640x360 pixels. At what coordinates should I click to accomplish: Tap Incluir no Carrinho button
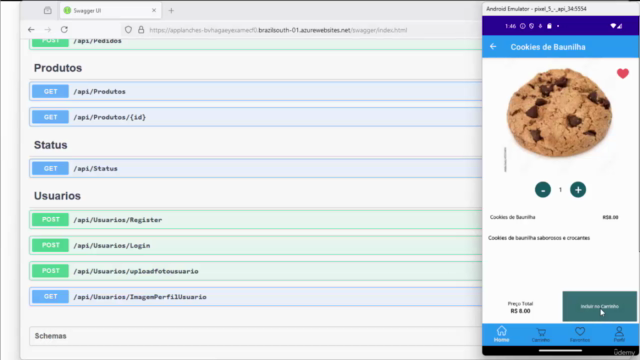(600, 306)
